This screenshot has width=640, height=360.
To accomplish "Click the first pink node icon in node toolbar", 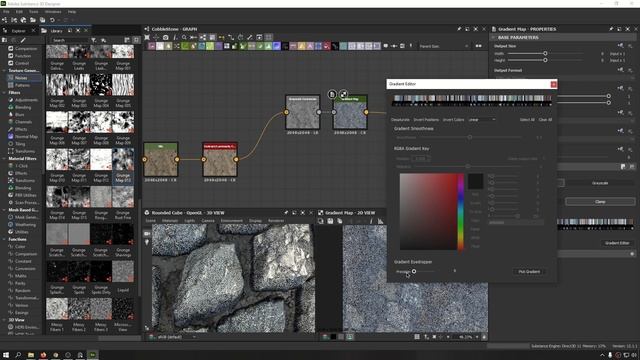I will 151,46.
